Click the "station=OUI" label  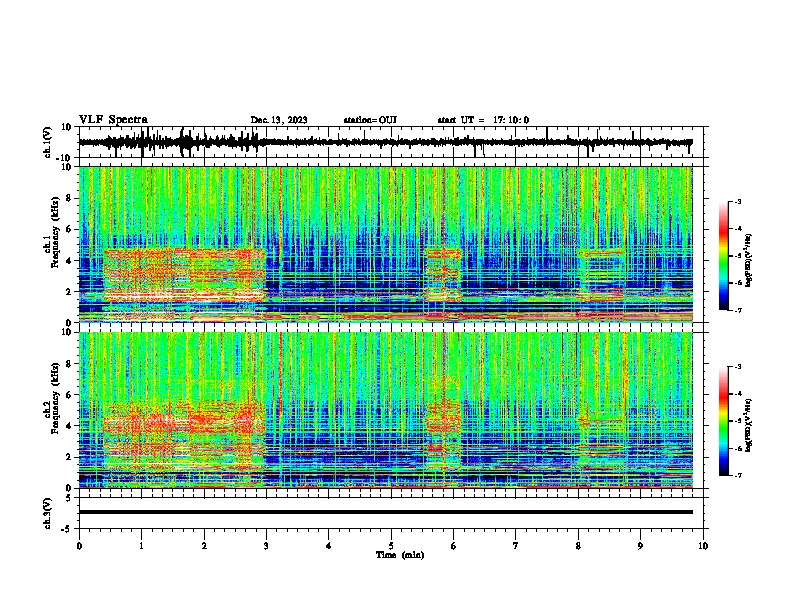tap(370, 120)
